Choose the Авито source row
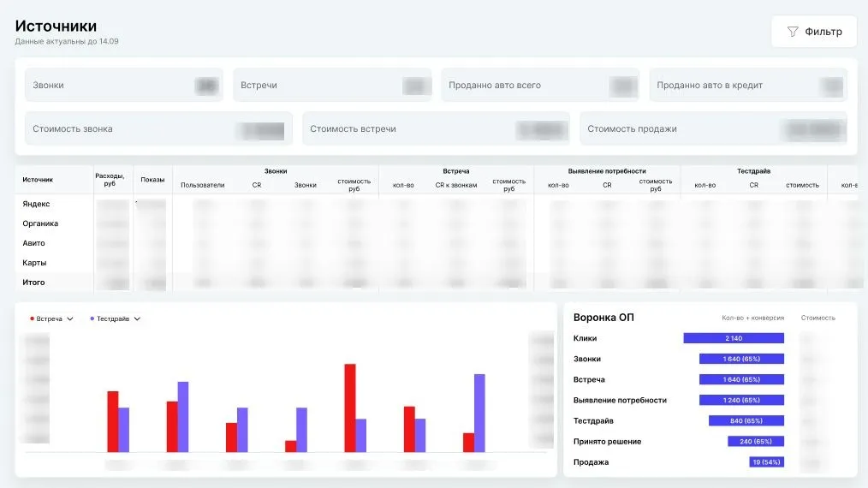 [x=34, y=243]
